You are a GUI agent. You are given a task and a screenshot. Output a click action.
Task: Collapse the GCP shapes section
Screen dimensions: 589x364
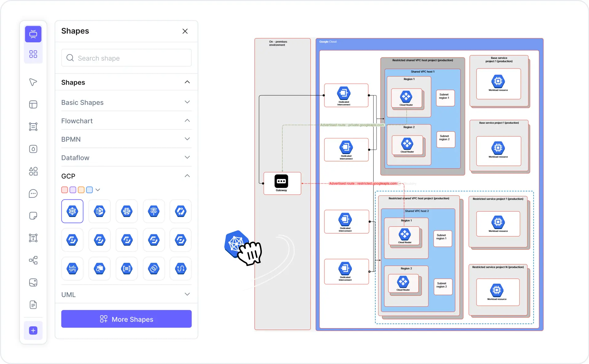tap(187, 176)
